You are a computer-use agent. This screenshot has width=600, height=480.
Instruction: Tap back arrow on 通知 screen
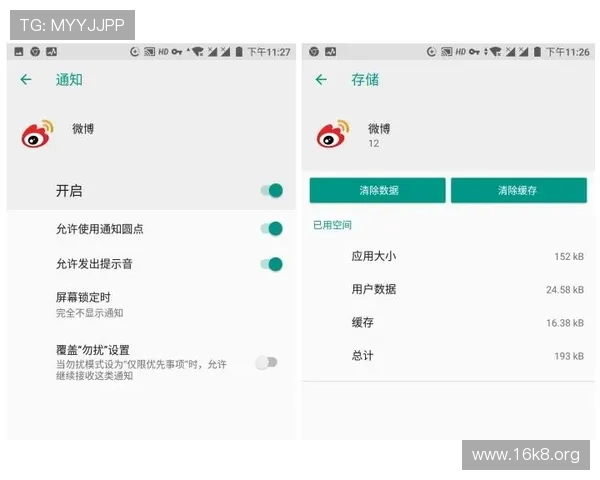[26, 80]
